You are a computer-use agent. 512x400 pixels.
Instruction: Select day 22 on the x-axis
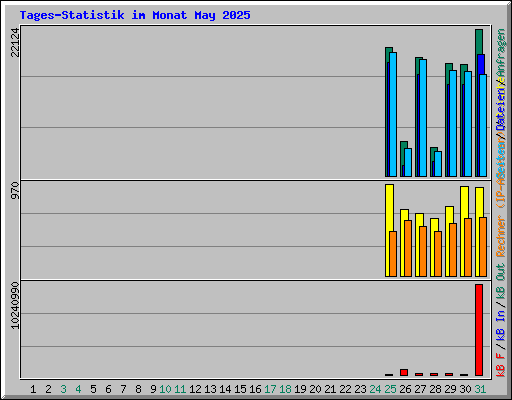click(345, 389)
